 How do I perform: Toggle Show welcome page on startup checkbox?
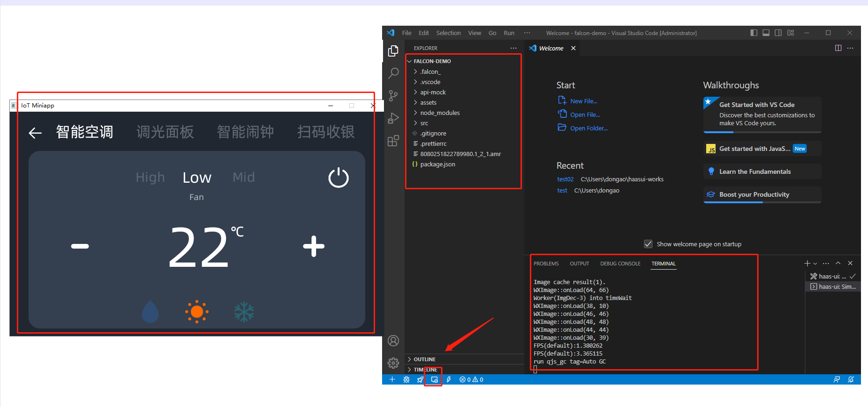click(x=648, y=244)
